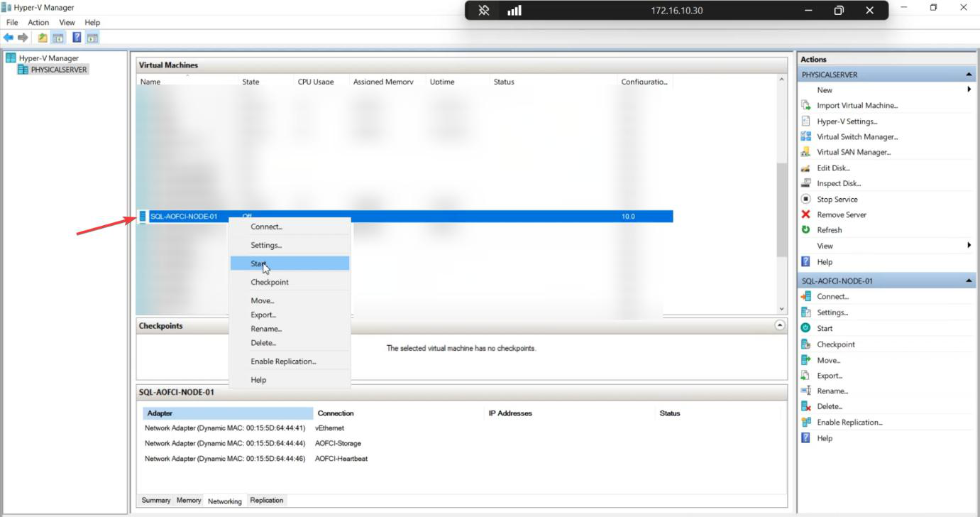Choose Help in the context menu
980x517 pixels.
click(x=290, y=380)
